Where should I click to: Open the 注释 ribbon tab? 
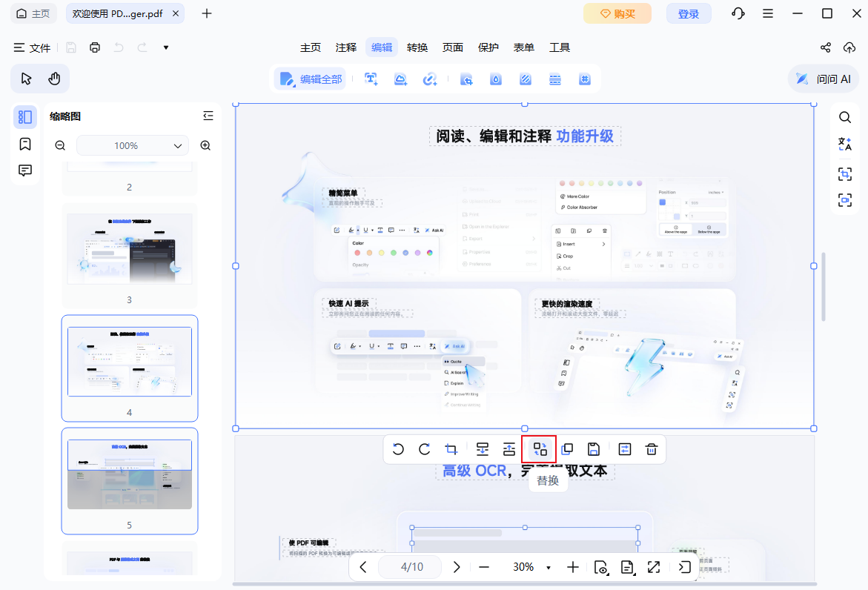click(x=346, y=47)
